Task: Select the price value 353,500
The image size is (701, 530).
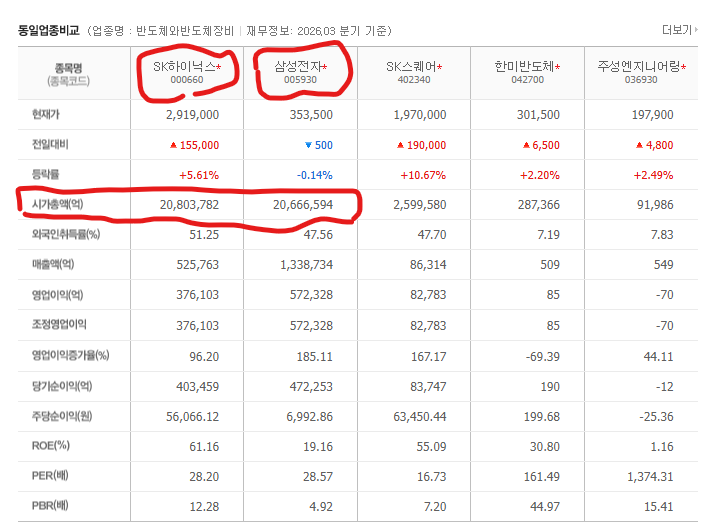Action: coord(311,115)
